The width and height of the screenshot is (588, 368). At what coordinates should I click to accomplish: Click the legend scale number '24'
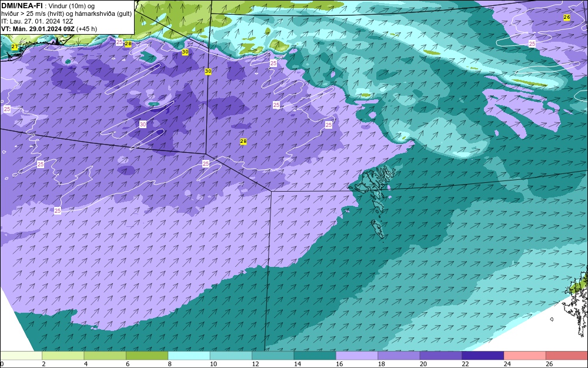[x=507, y=364]
